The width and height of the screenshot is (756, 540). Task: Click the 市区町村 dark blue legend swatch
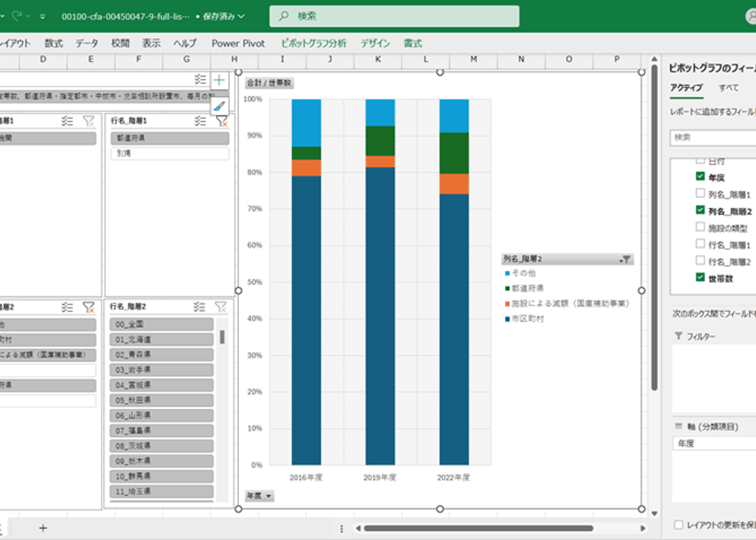tap(507, 319)
